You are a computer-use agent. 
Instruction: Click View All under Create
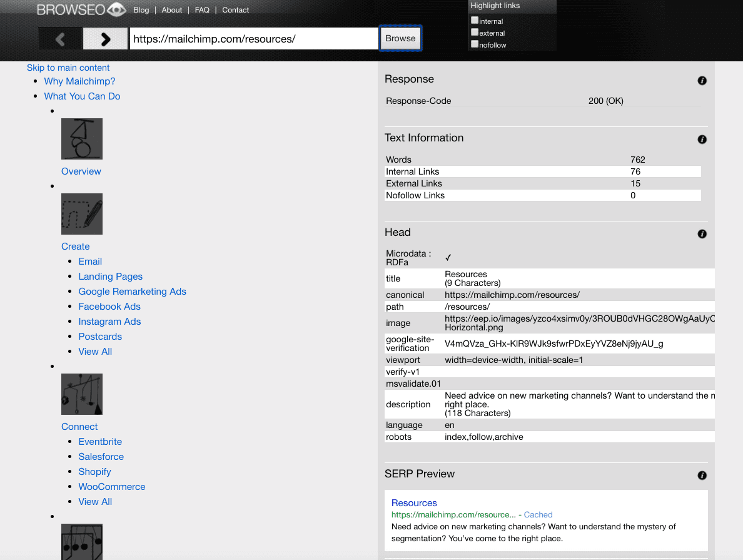pyautogui.click(x=95, y=352)
